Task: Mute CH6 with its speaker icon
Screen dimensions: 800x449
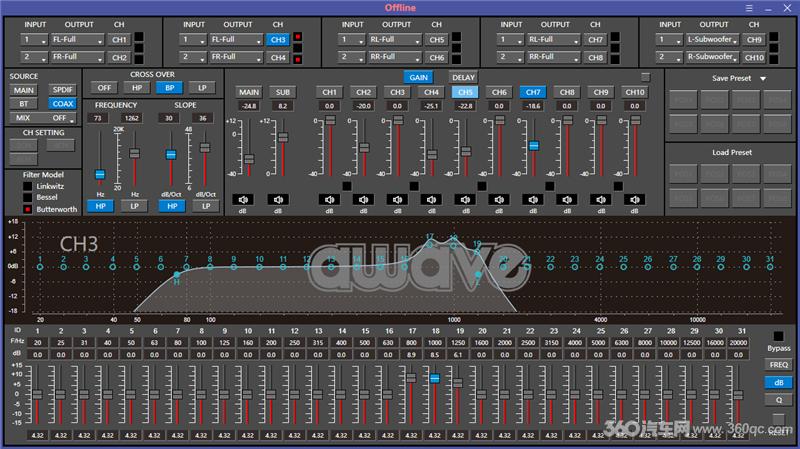Action: [x=499, y=199]
